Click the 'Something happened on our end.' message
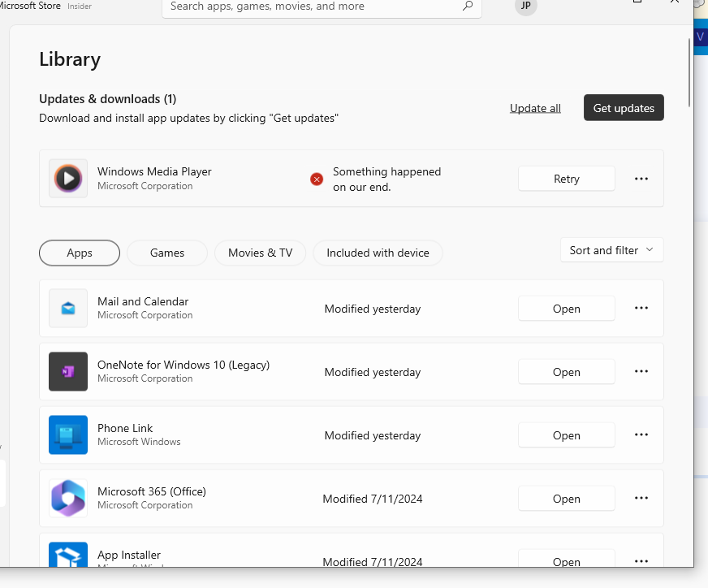Screen dimensions: 708x588 tap(386, 179)
